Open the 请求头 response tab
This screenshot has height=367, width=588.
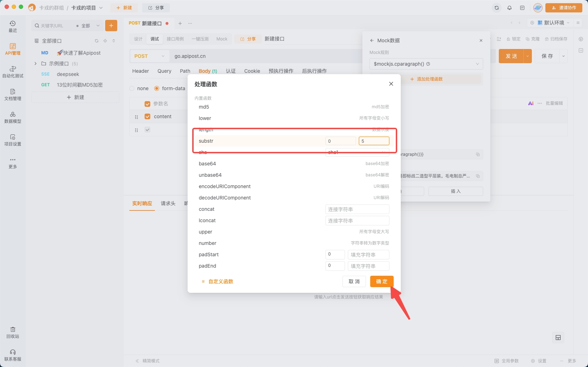(x=168, y=203)
